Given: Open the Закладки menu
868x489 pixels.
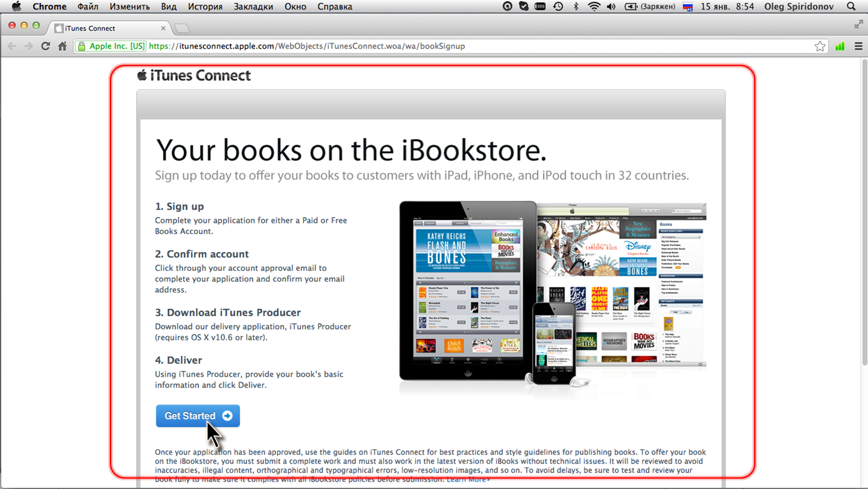Looking at the screenshot, I should point(253,6).
